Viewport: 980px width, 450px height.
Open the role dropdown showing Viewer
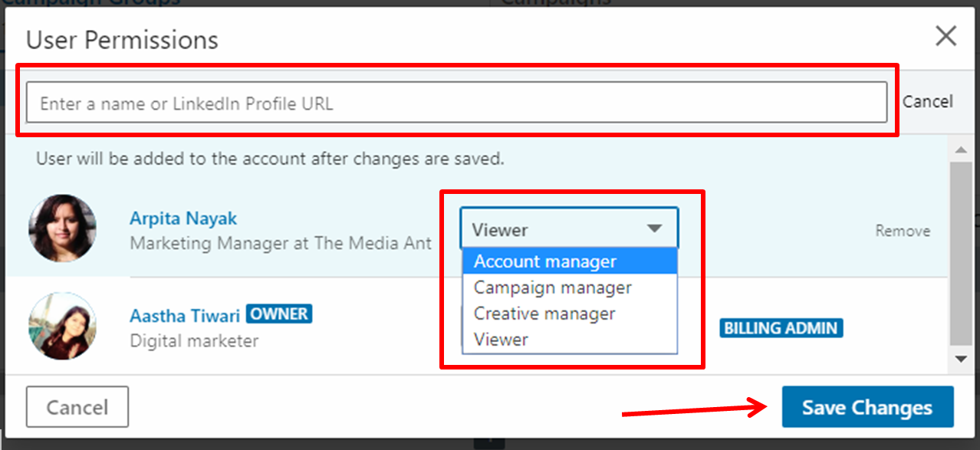click(569, 228)
